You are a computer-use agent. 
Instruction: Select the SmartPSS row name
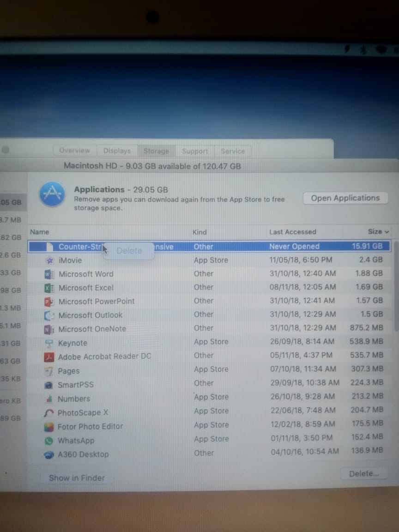[x=76, y=385]
